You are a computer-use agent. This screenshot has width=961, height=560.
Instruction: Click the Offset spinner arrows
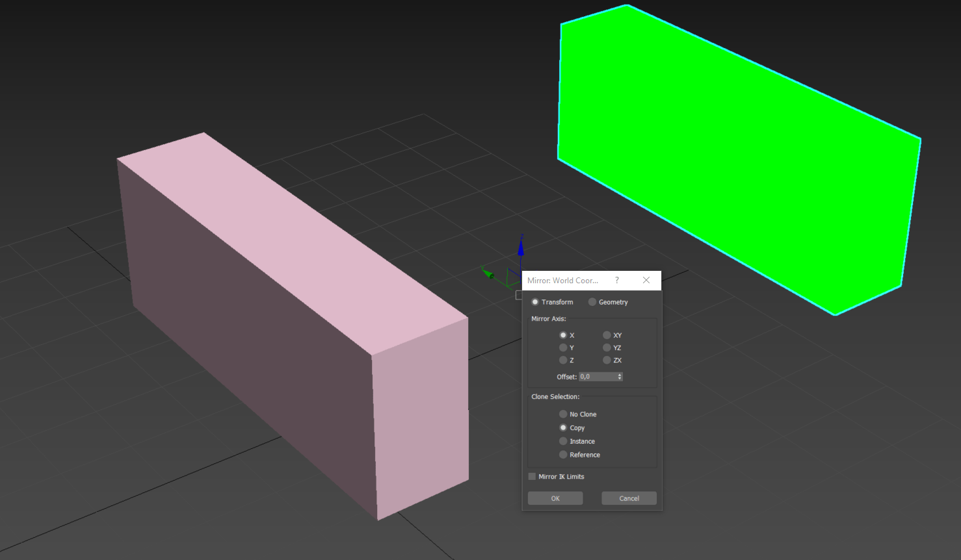click(620, 377)
